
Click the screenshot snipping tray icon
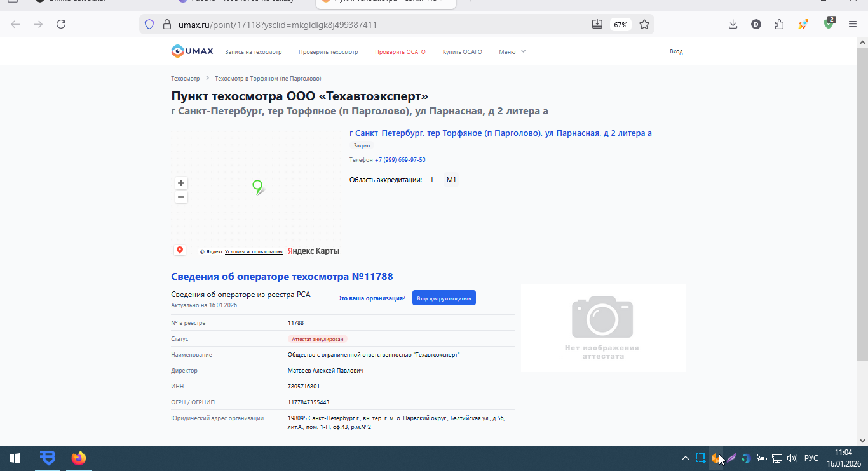[x=700, y=458]
